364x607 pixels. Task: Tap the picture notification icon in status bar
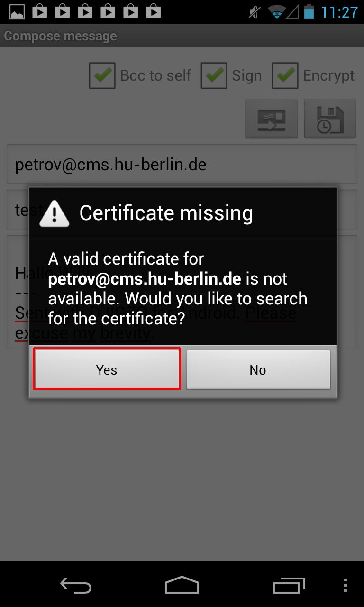pyautogui.click(x=17, y=11)
